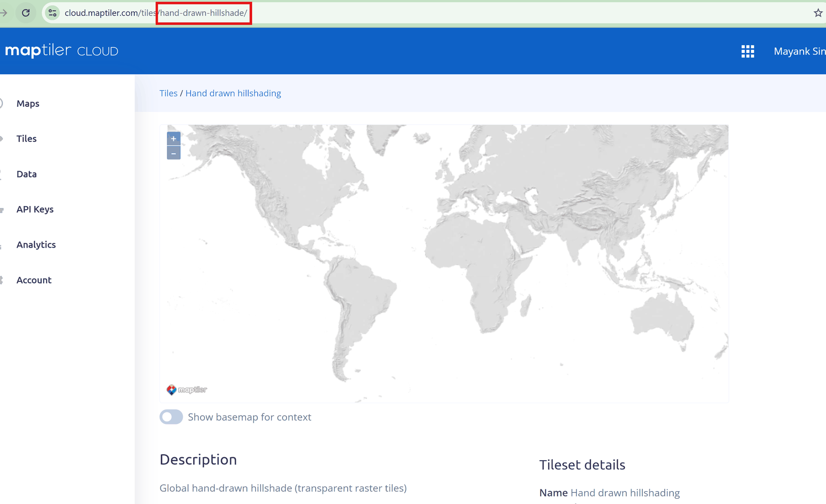The image size is (826, 504).
Task: Click the MapTiler Cloud header logo
Action: [62, 51]
